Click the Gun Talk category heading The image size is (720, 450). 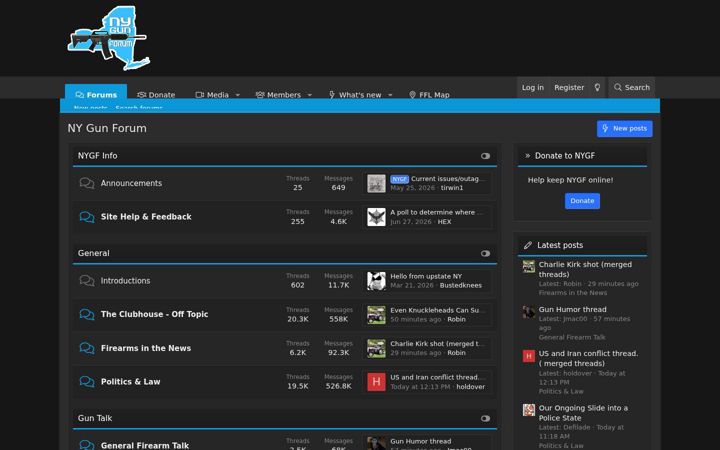[x=95, y=418]
